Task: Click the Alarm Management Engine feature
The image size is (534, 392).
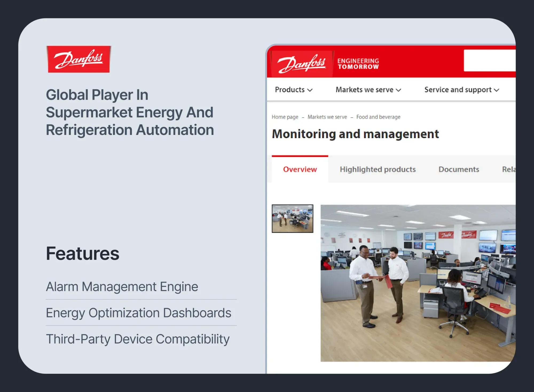Action: pyautogui.click(x=122, y=287)
